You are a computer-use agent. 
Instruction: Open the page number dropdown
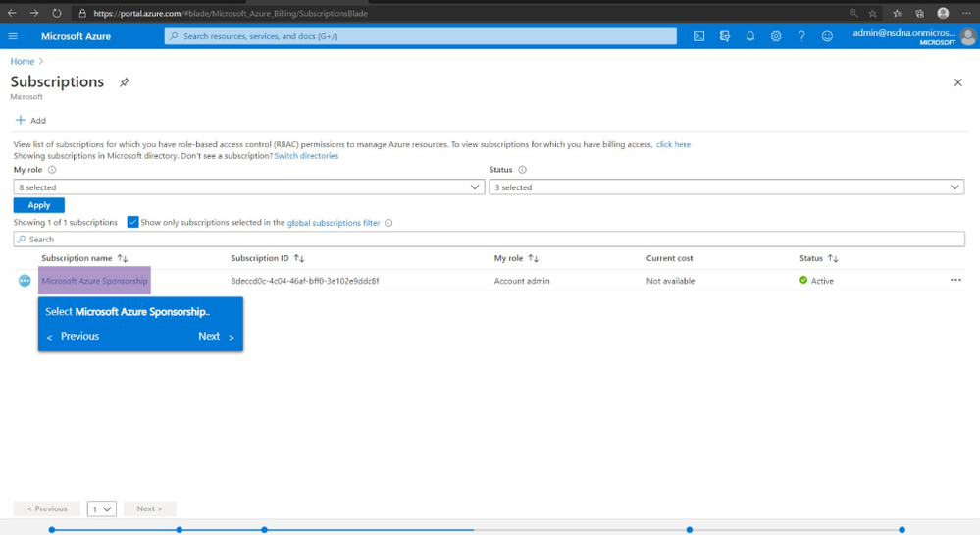102,508
